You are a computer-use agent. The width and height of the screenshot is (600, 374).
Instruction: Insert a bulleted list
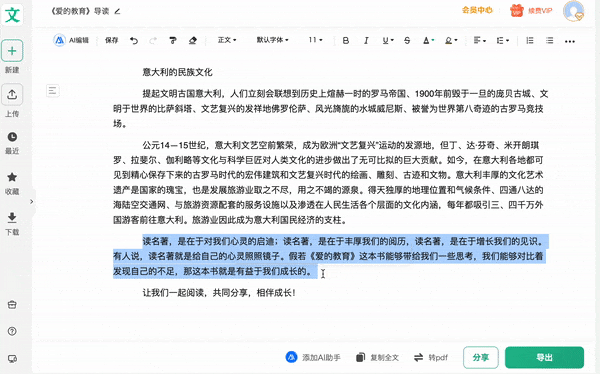click(x=549, y=41)
